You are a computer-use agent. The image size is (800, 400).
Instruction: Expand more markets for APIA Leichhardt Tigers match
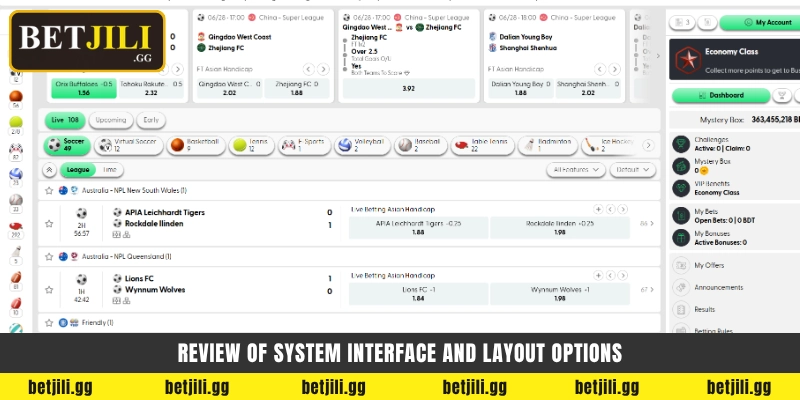pyautogui.click(x=647, y=223)
